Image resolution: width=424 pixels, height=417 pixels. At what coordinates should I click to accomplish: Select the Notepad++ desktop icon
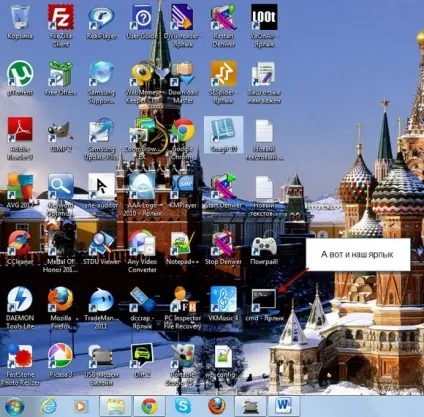[183, 243]
